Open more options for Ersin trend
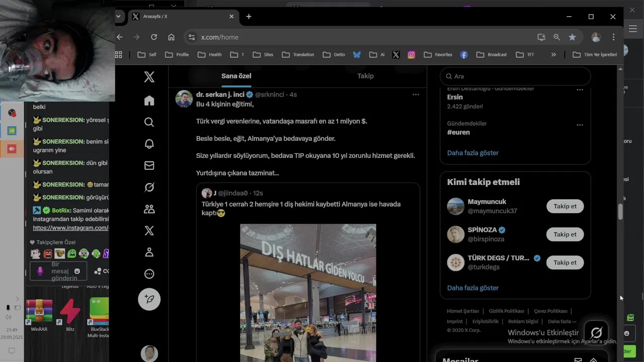This screenshot has height=362, width=644. point(580,90)
